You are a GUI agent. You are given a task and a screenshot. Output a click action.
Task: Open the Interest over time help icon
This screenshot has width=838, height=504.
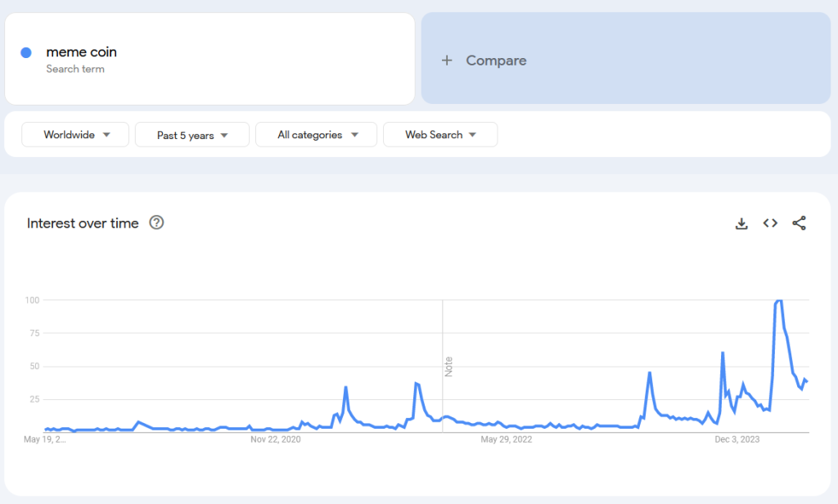[156, 223]
